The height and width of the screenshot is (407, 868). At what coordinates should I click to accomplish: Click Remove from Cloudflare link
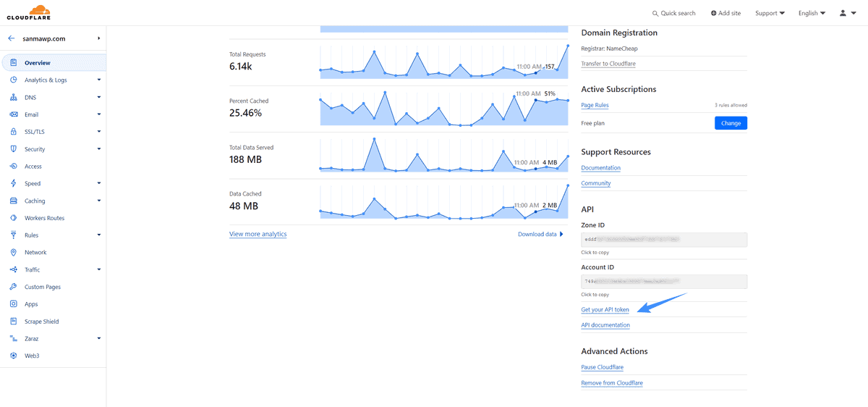tap(612, 383)
